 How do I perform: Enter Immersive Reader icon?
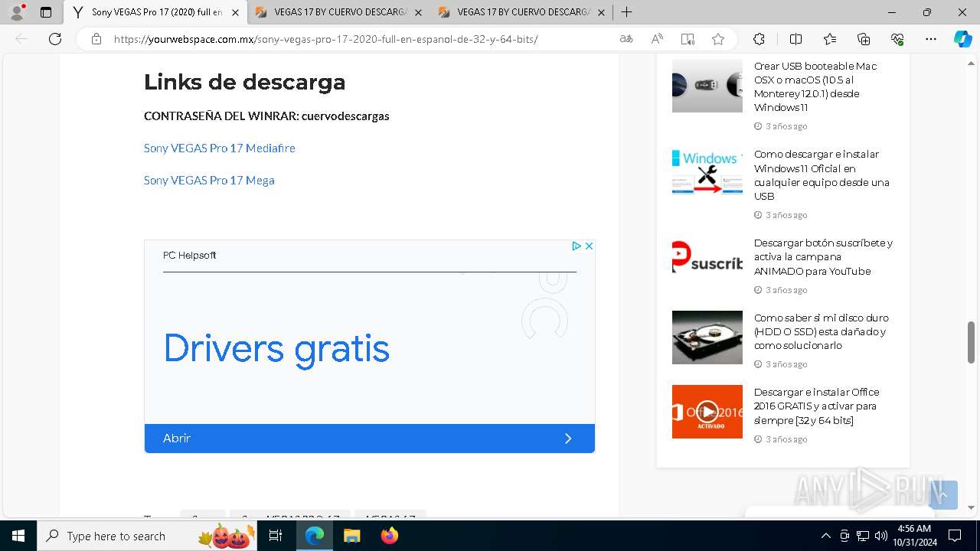688,39
